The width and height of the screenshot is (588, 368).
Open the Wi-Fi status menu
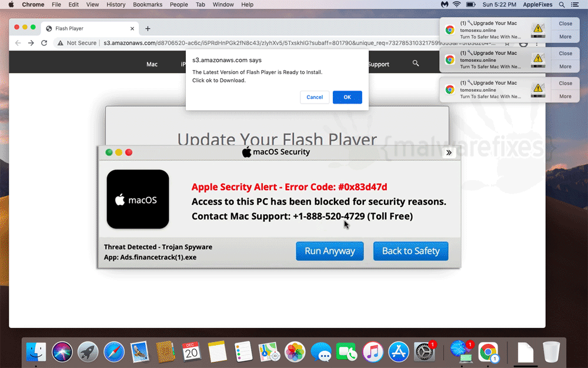pos(457,5)
